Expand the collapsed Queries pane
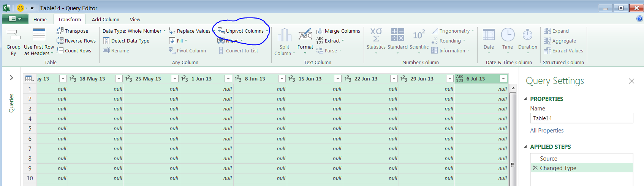This screenshot has height=186, width=644. 11,78
